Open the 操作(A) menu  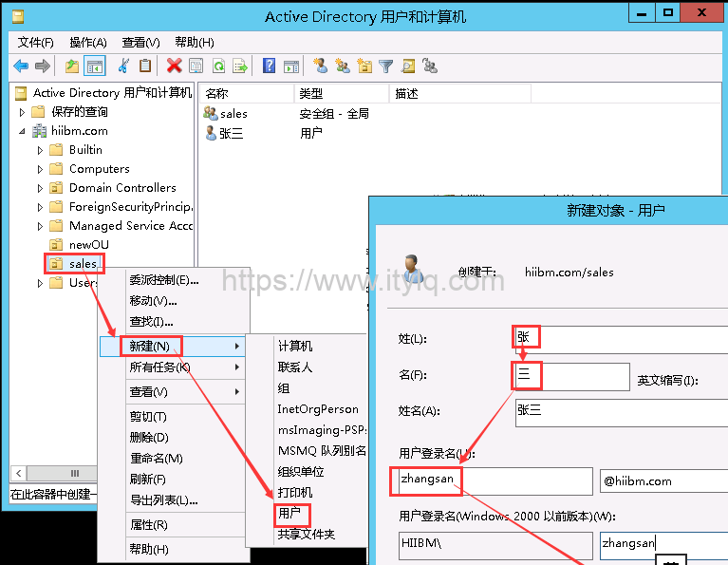(x=88, y=43)
